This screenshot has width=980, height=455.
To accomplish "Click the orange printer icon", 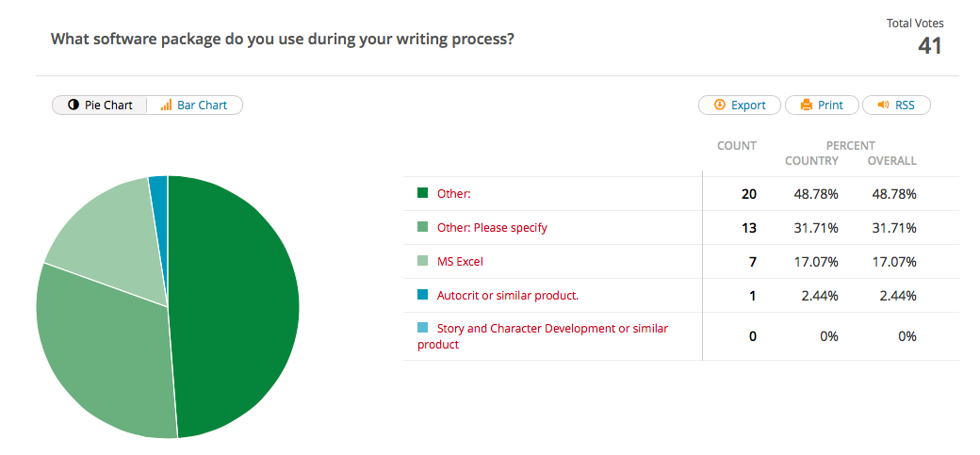I will pyautogui.click(x=806, y=106).
